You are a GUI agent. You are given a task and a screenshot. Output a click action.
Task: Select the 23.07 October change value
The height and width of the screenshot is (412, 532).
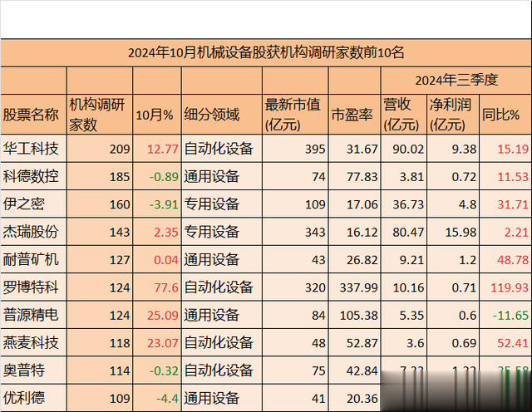point(157,343)
